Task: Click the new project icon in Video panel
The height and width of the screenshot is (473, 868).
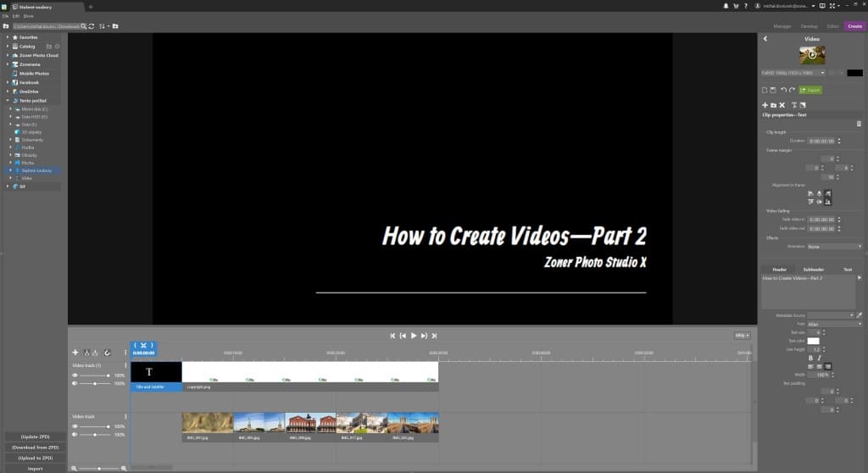Action: coord(765,90)
